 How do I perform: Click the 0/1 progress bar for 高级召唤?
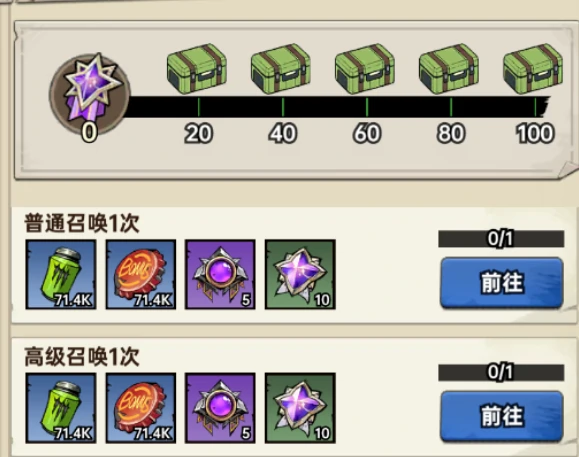tap(501, 372)
